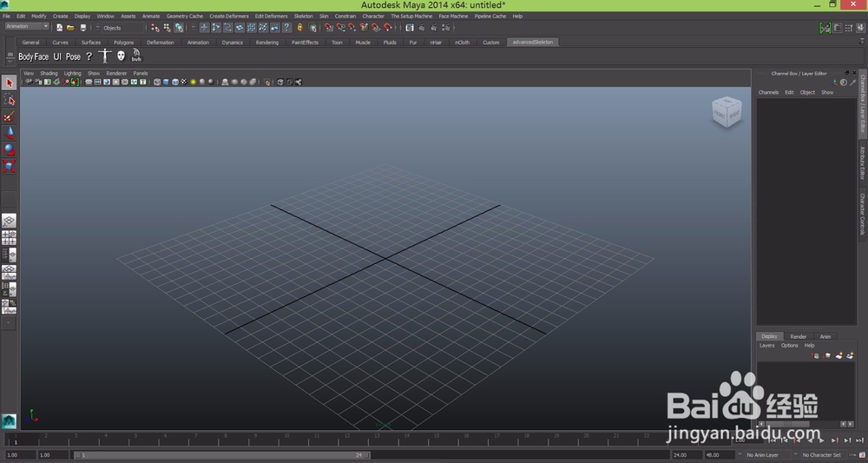Open animation preferences icon
The image size is (868, 463).
pyautogui.click(x=863, y=455)
